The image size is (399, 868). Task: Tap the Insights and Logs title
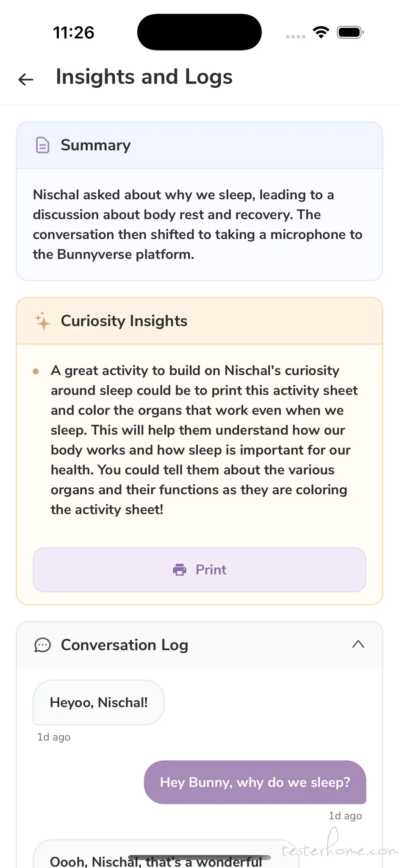click(144, 77)
